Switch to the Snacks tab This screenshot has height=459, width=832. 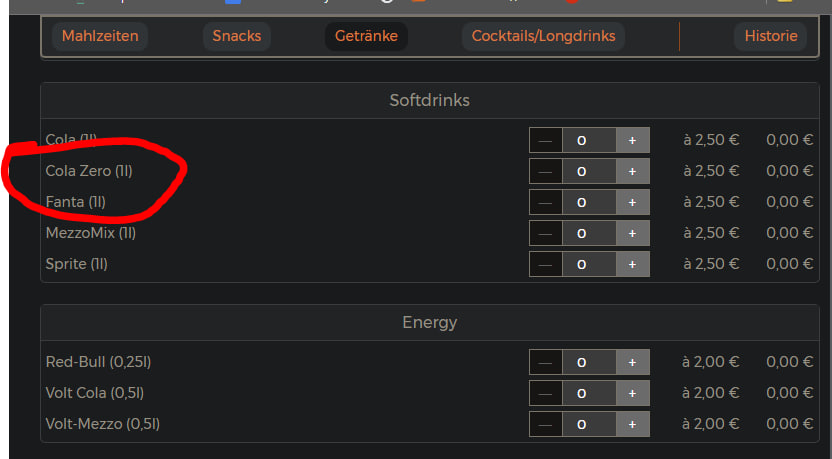(237, 36)
